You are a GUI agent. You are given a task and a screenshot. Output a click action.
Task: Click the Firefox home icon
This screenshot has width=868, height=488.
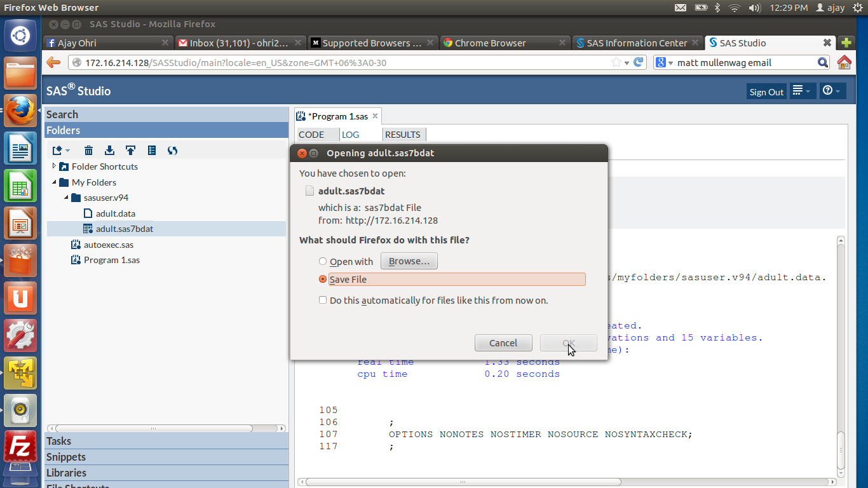(x=844, y=62)
